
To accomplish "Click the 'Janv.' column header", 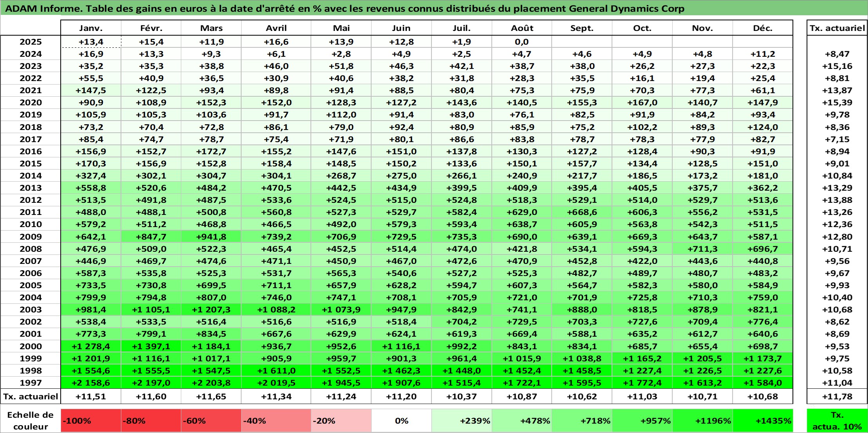I will pos(91,28).
